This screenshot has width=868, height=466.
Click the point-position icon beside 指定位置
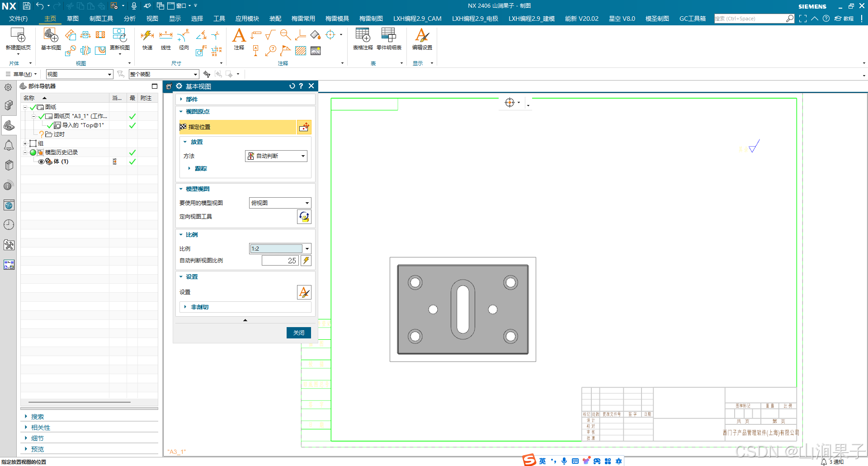point(304,127)
